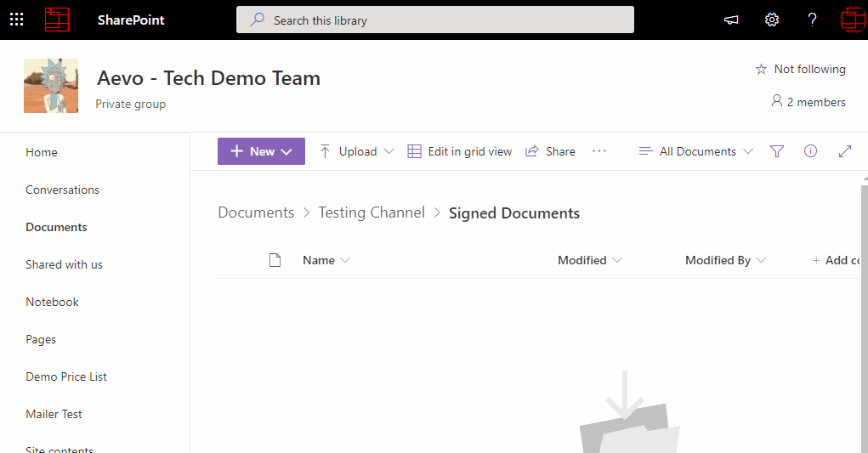Image resolution: width=868 pixels, height=453 pixels.
Task: Click the Share command
Action: pyautogui.click(x=550, y=151)
